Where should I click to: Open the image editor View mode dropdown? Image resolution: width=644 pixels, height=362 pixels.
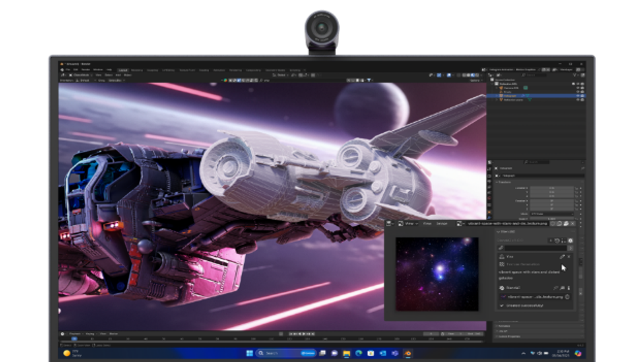(409, 223)
